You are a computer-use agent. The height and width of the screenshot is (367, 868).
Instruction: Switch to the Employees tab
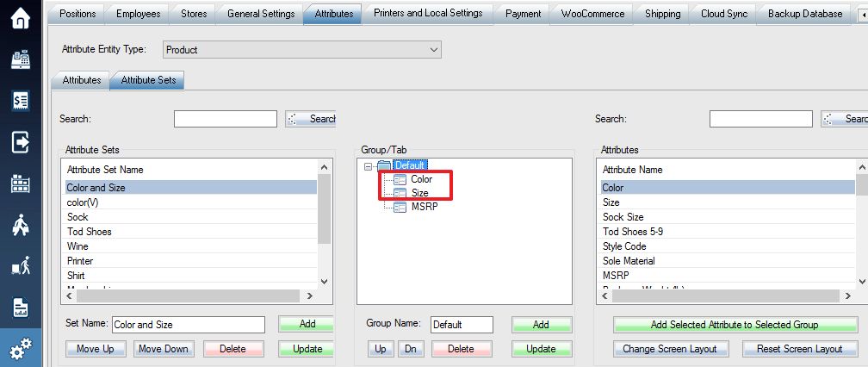pos(138,13)
